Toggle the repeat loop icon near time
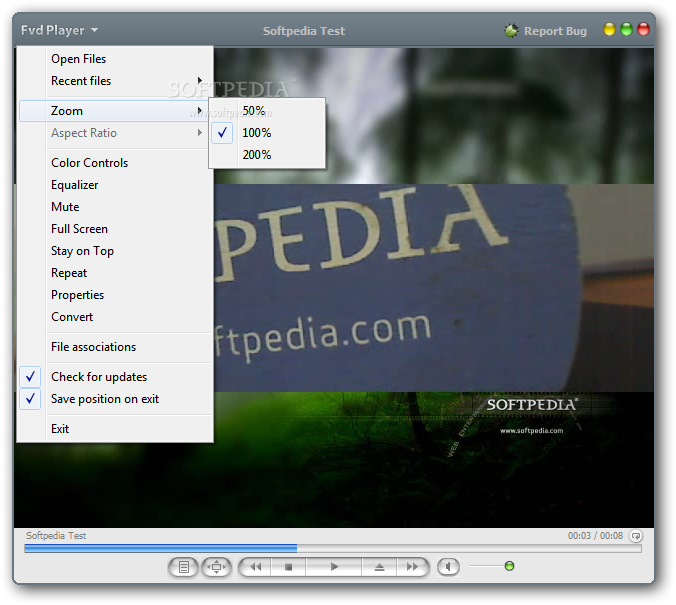This screenshot has width=676, height=605. pos(636,536)
